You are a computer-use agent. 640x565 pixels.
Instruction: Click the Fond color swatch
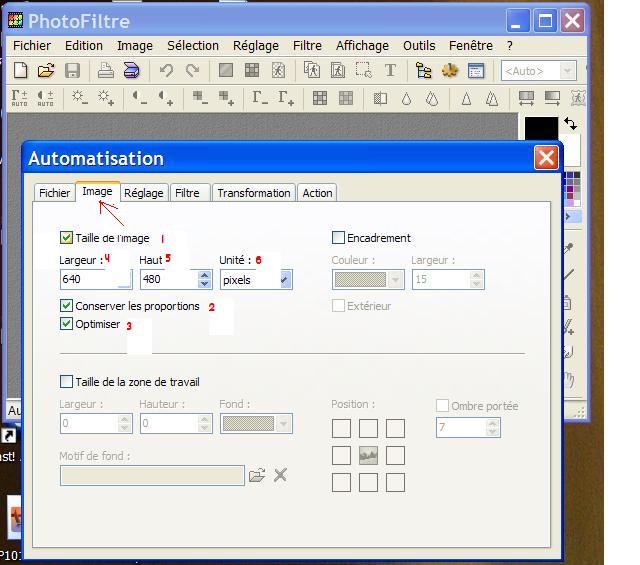[x=249, y=424]
